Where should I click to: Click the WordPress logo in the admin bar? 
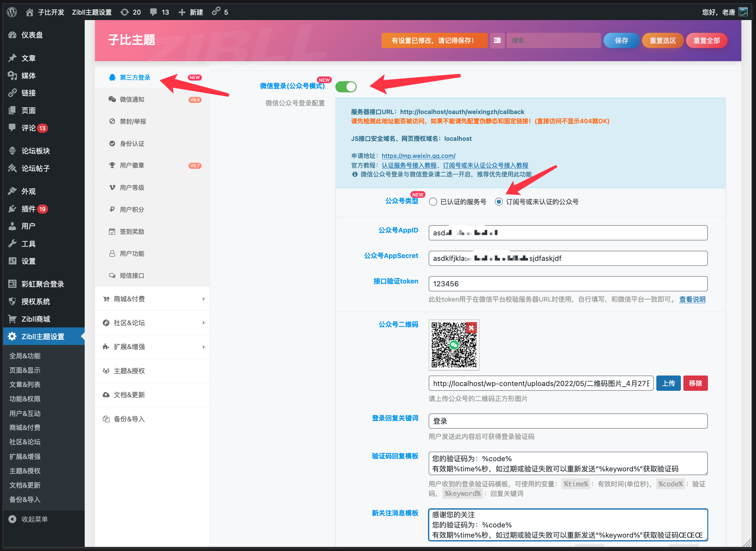click(12, 12)
